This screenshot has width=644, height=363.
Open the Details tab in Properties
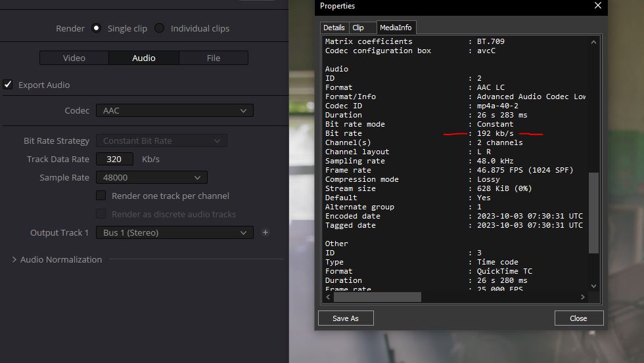tap(334, 28)
